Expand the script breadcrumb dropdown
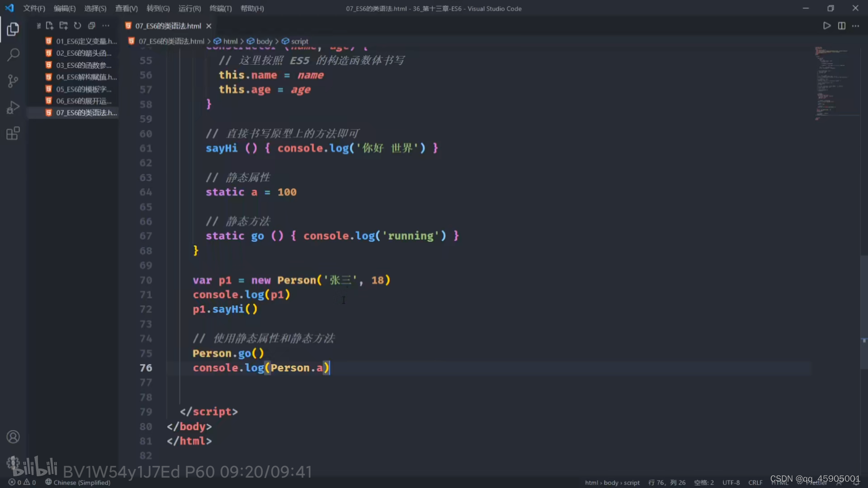 tap(299, 41)
